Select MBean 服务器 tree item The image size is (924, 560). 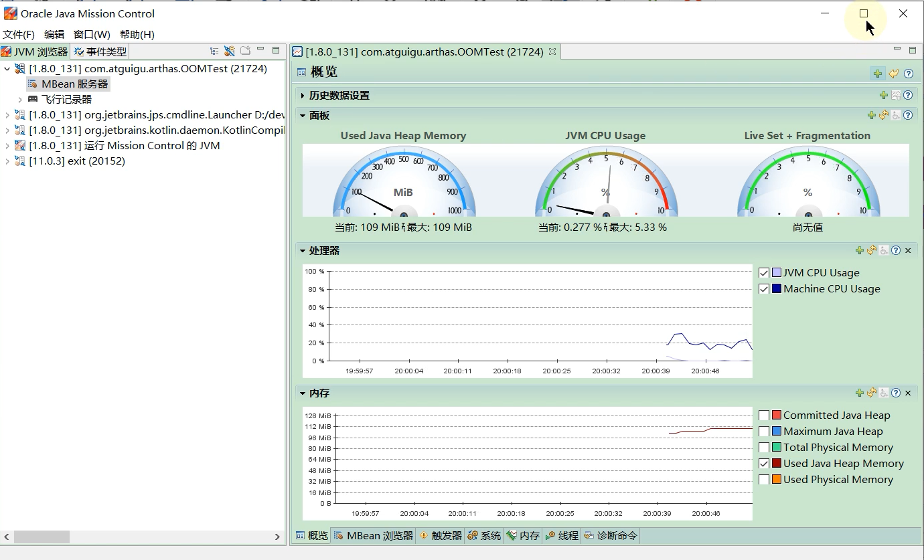coord(68,84)
